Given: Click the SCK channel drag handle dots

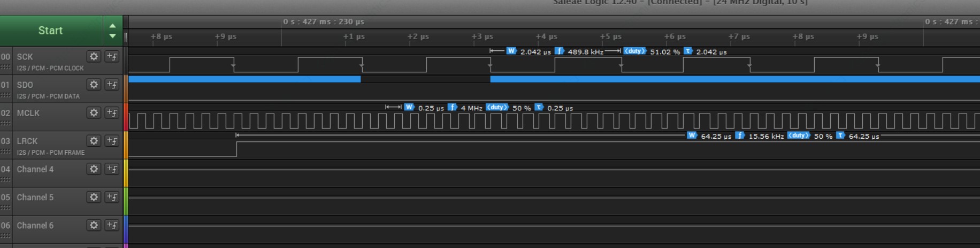Looking at the screenshot, I should [6, 67].
